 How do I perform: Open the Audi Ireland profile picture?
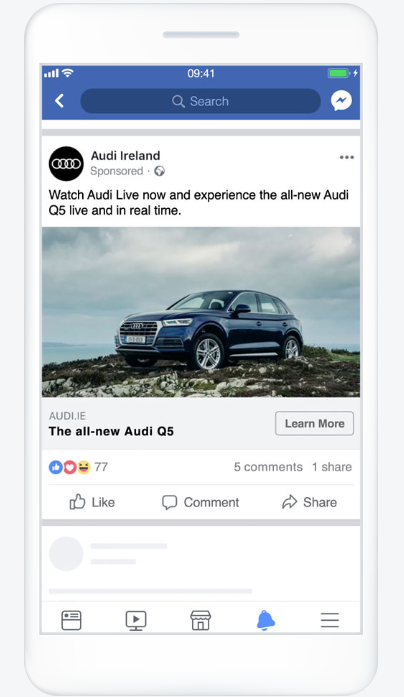(66, 164)
